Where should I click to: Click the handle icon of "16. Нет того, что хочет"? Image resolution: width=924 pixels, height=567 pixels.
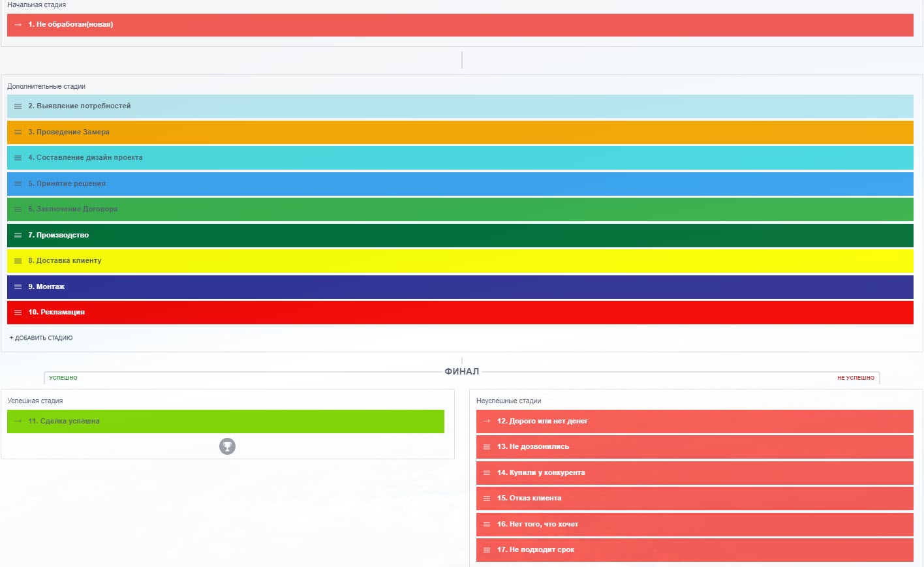[x=487, y=525]
